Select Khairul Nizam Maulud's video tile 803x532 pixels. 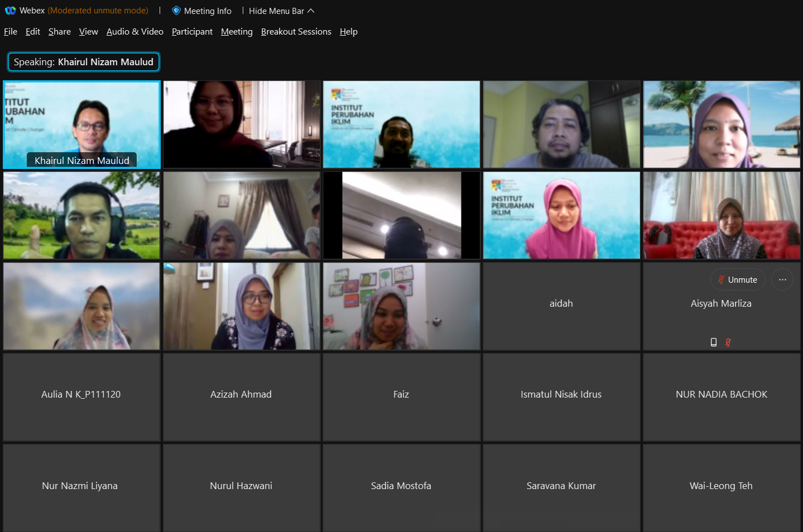(81, 124)
